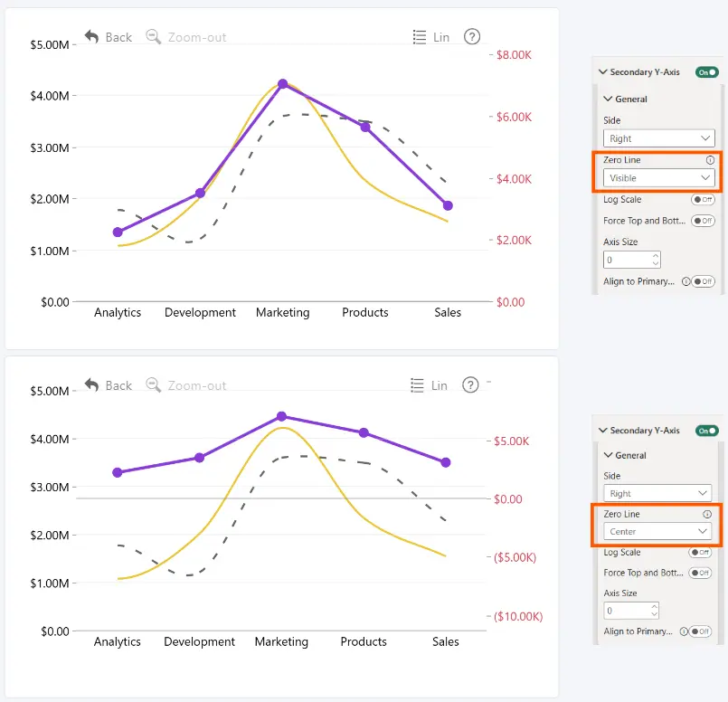Click the Zoom-out magnifier icon in bottom chart

pos(153,384)
